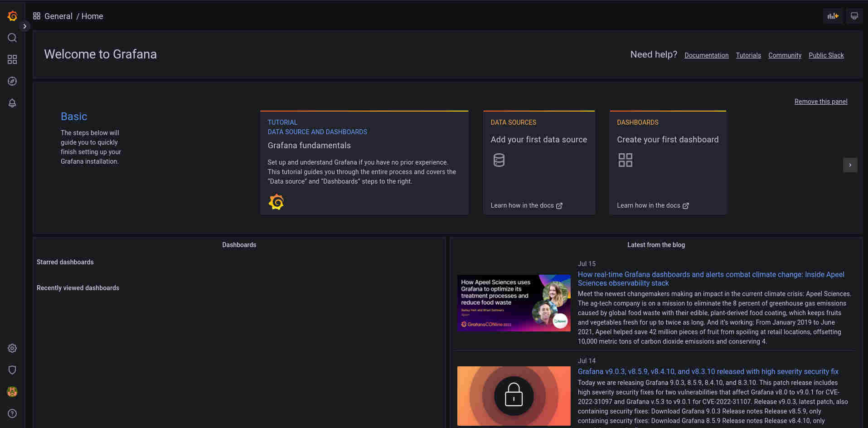Click the dashboards grid icon in the breadcrumb
The height and width of the screenshot is (428, 868).
click(36, 15)
